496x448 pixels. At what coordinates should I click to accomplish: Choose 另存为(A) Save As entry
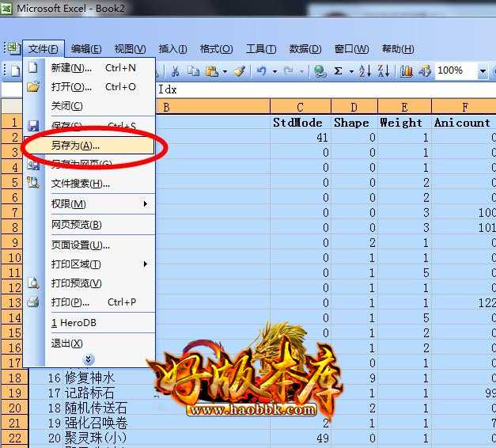[x=89, y=146]
